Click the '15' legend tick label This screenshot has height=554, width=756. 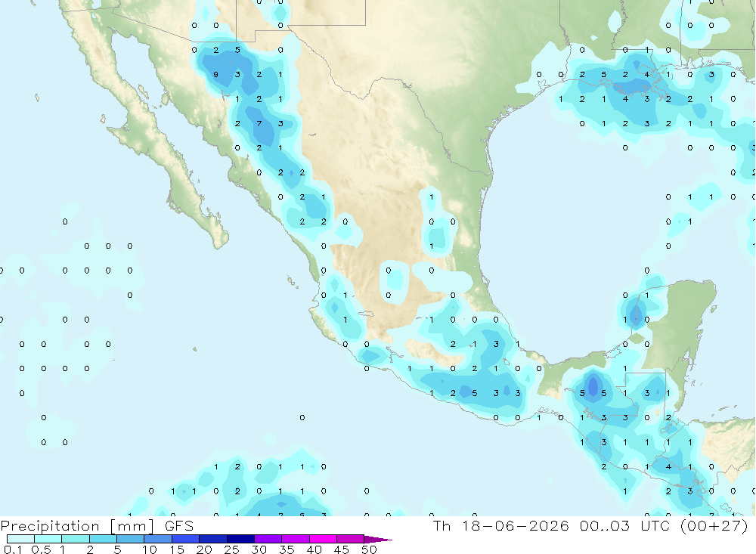pyautogui.click(x=177, y=549)
